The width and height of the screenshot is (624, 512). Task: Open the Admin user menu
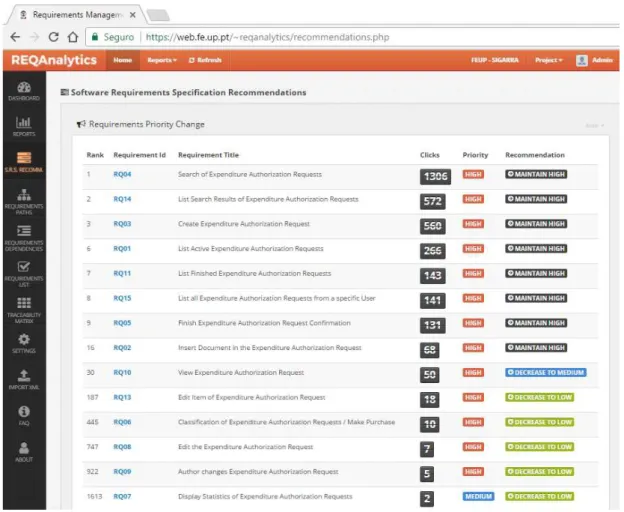594,60
